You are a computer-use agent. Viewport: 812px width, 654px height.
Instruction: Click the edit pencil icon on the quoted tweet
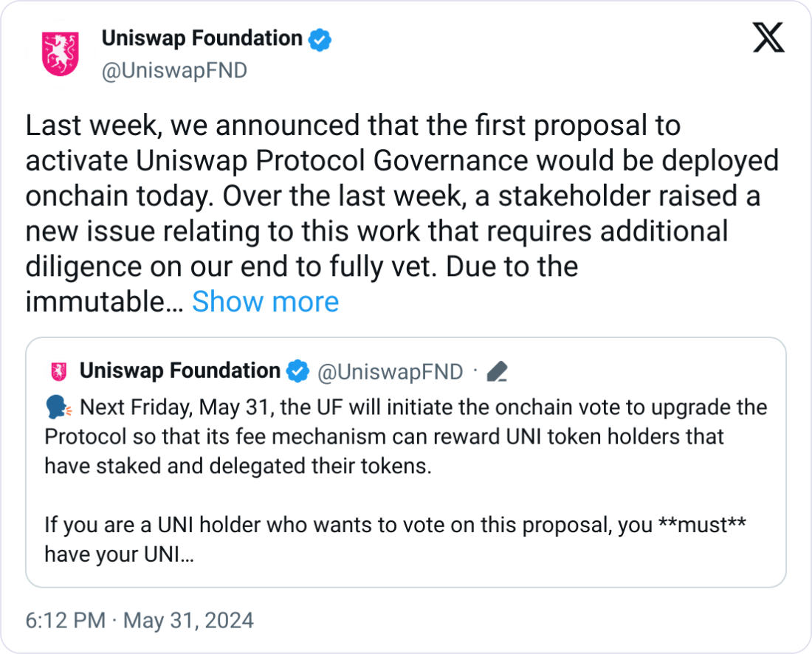pyautogui.click(x=497, y=371)
